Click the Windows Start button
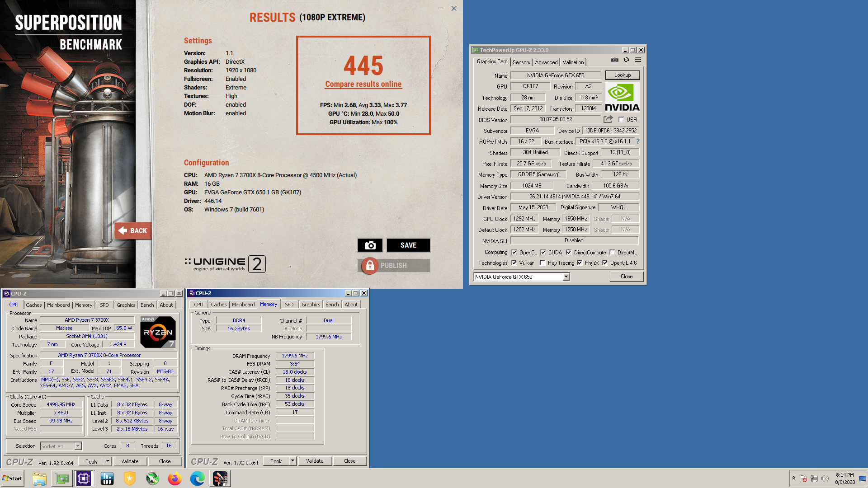 tap(13, 479)
